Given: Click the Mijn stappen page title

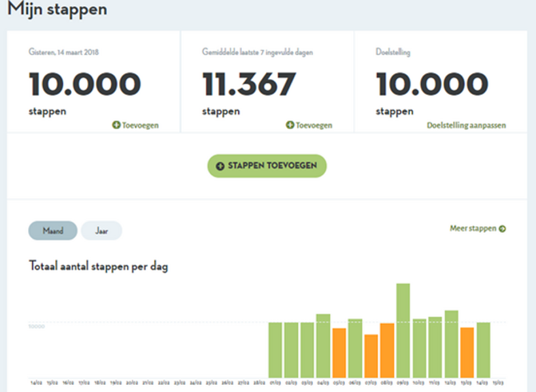Looking at the screenshot, I should (x=58, y=9).
